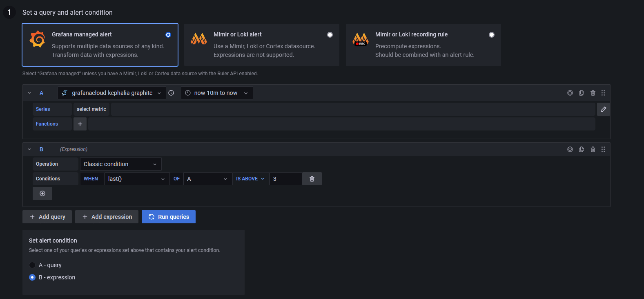Duplicate expression B using copy icon
The width and height of the screenshot is (644, 299).
click(582, 149)
